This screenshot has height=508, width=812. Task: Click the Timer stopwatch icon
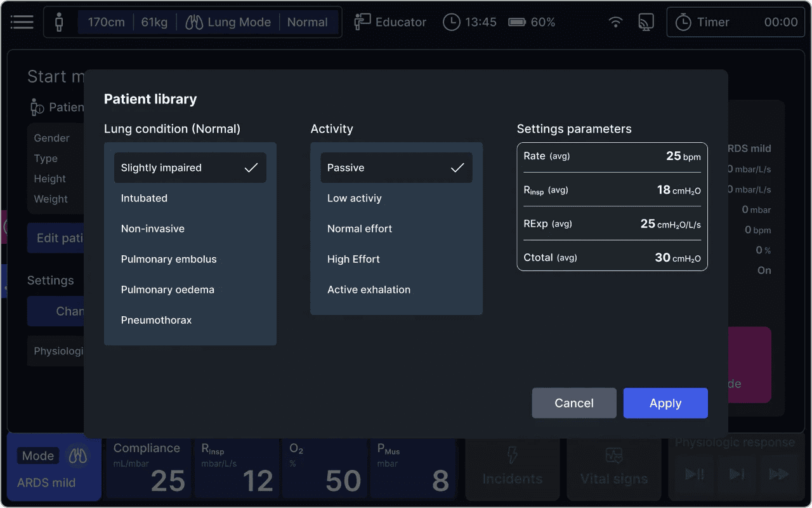pos(683,22)
